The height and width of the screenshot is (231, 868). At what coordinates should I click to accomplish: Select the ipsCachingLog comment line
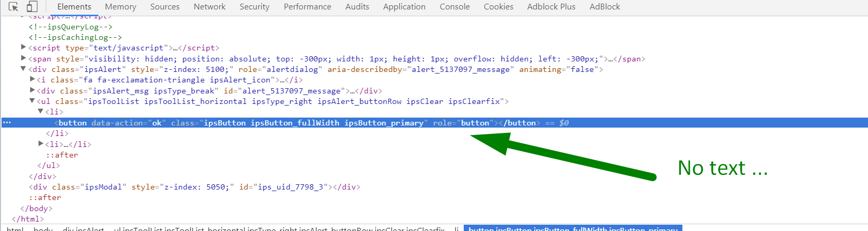click(75, 37)
